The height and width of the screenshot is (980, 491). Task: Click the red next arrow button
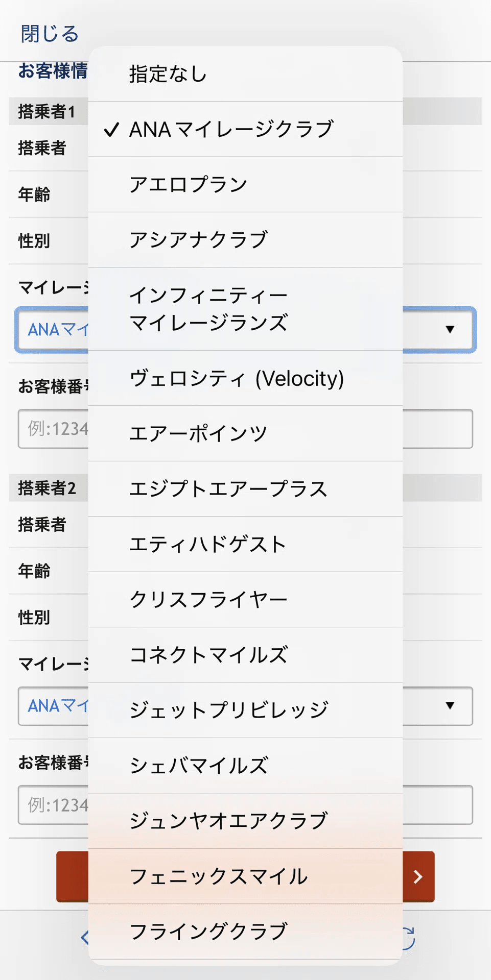point(418,876)
